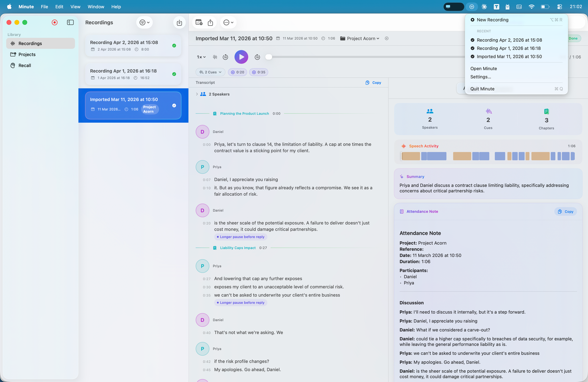Screen dimensions: 588x382
Task: Click the playback position slider knob
Action: click(268, 57)
